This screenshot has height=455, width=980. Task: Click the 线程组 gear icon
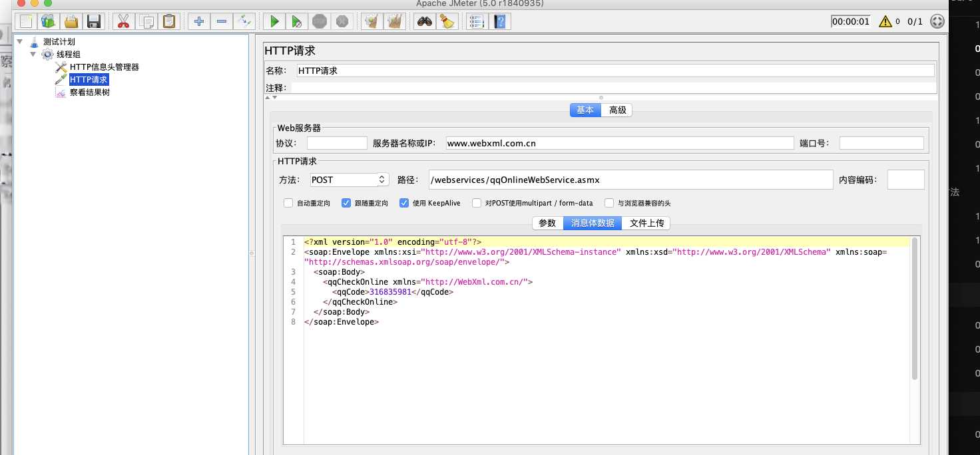pos(48,55)
